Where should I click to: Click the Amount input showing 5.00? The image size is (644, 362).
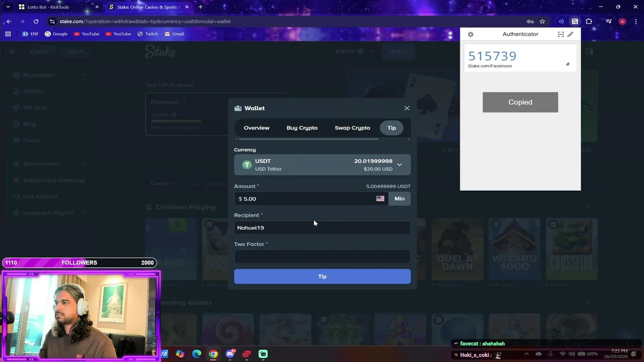tap(311, 199)
